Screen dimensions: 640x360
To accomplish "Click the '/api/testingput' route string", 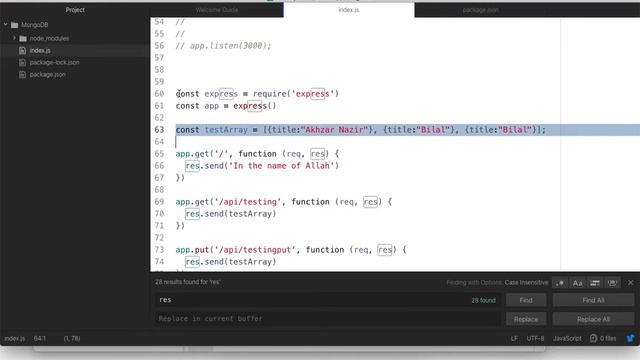I will [255, 250].
